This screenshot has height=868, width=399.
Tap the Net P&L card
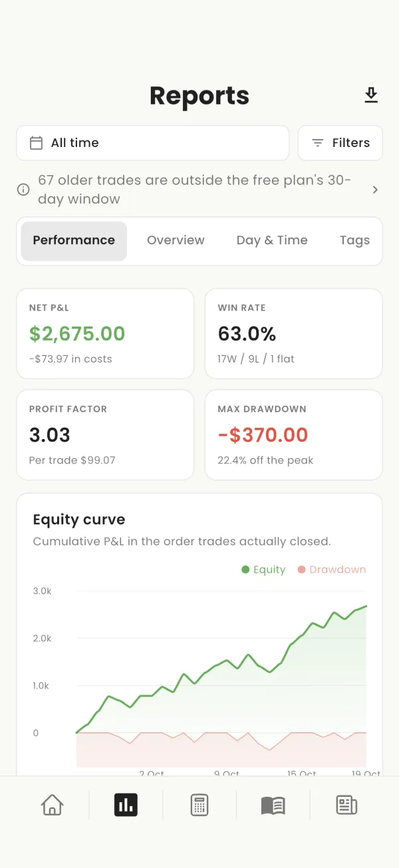click(105, 333)
